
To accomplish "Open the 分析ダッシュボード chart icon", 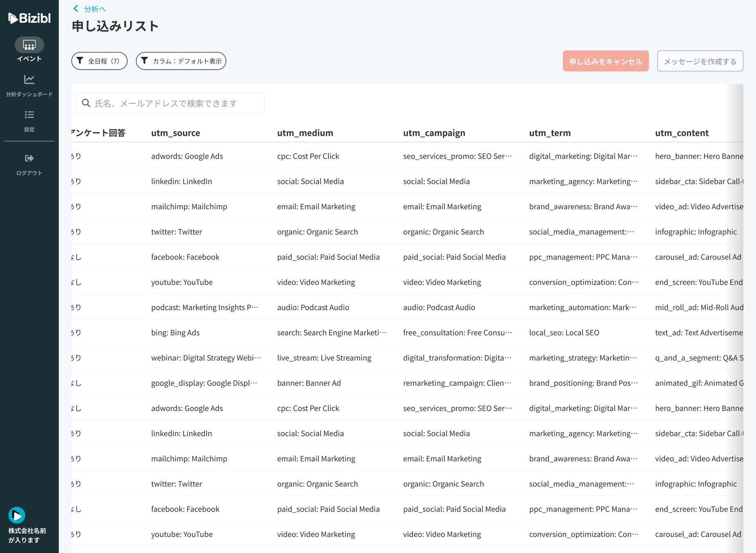I will pyautogui.click(x=29, y=79).
